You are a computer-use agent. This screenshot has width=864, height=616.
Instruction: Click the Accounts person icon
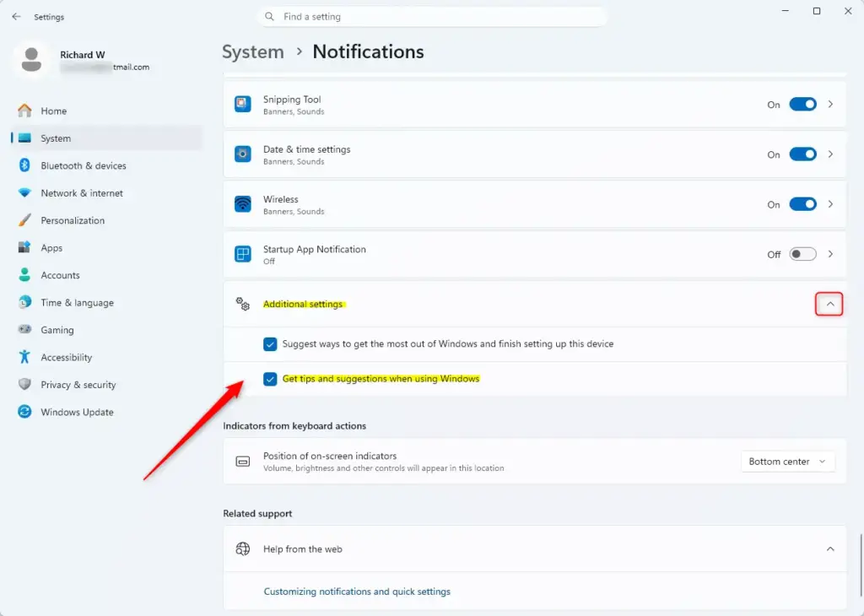click(x=24, y=275)
